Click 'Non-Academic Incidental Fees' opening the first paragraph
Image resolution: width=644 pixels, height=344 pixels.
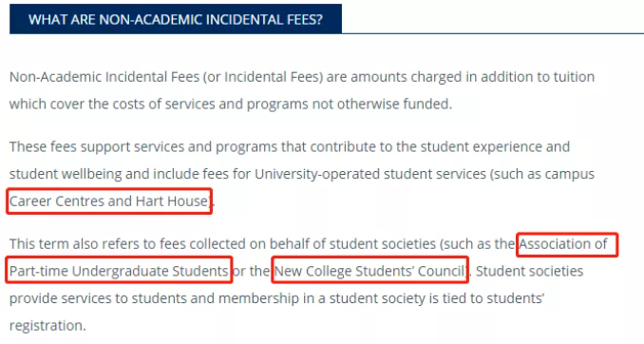tap(104, 77)
